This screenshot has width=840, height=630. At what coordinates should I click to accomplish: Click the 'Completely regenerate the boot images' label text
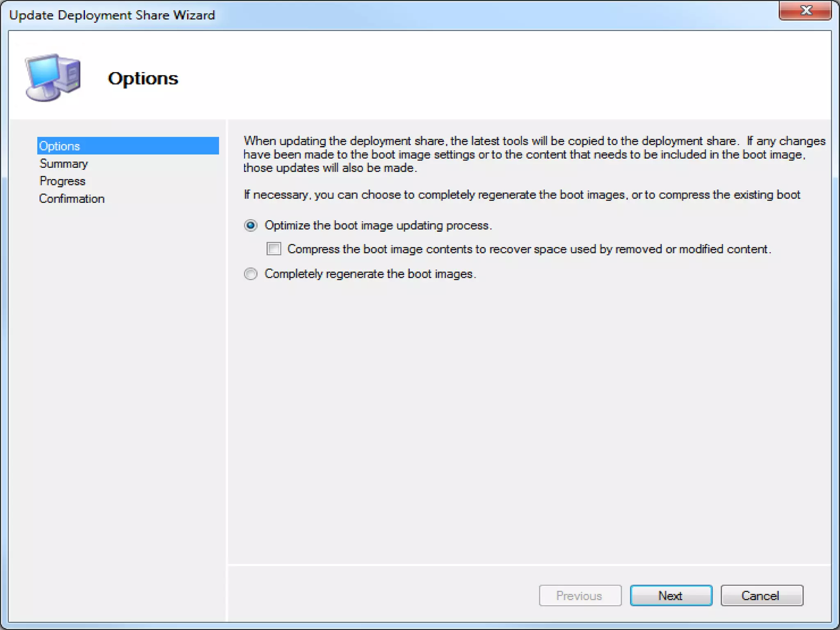(x=370, y=274)
